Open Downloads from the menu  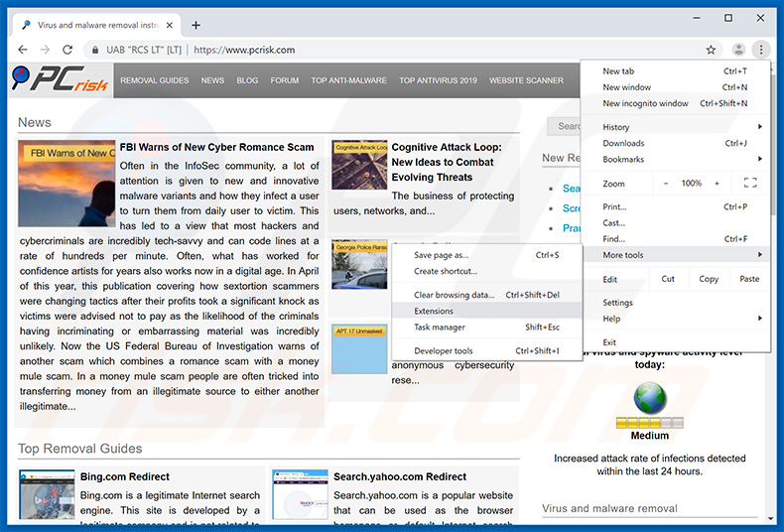pyautogui.click(x=675, y=143)
